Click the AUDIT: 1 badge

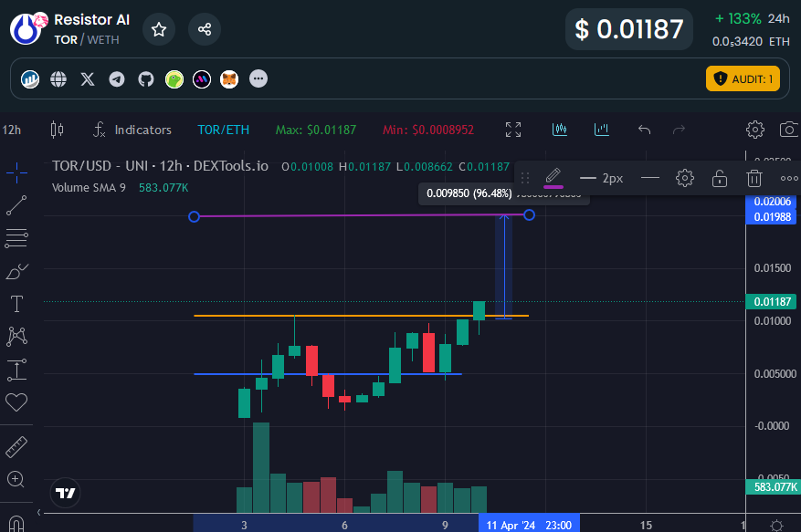tap(743, 78)
